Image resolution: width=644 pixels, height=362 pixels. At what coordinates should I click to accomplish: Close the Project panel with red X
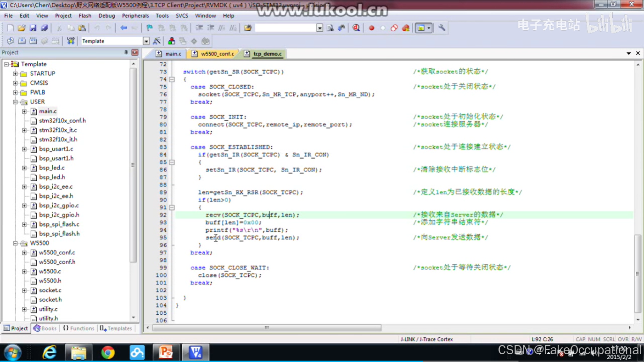(x=135, y=52)
